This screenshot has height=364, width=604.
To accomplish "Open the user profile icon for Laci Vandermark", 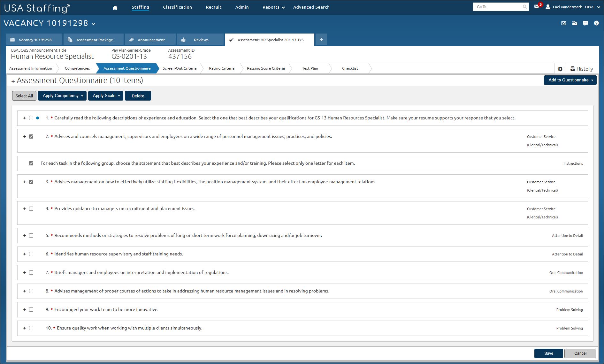I will [x=548, y=7].
